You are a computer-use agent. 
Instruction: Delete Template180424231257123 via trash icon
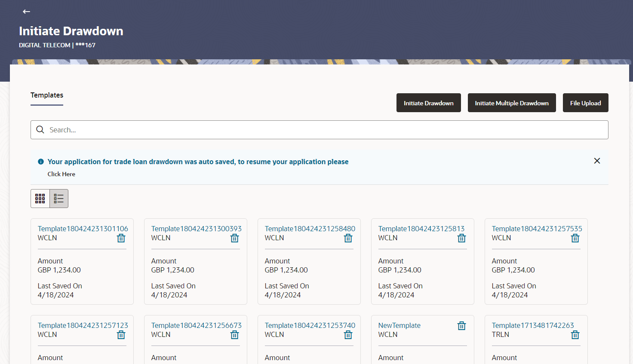click(121, 335)
